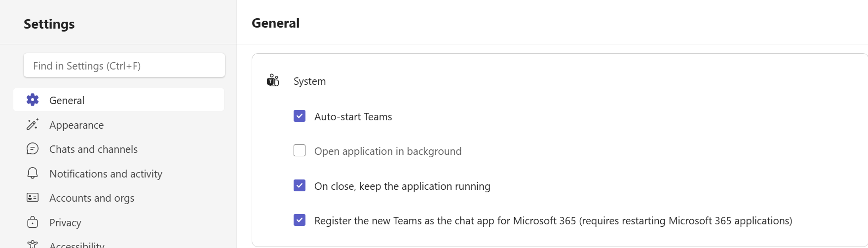Toggle On close keep application running checkbox
Screen dimensions: 868x248
click(x=300, y=185)
